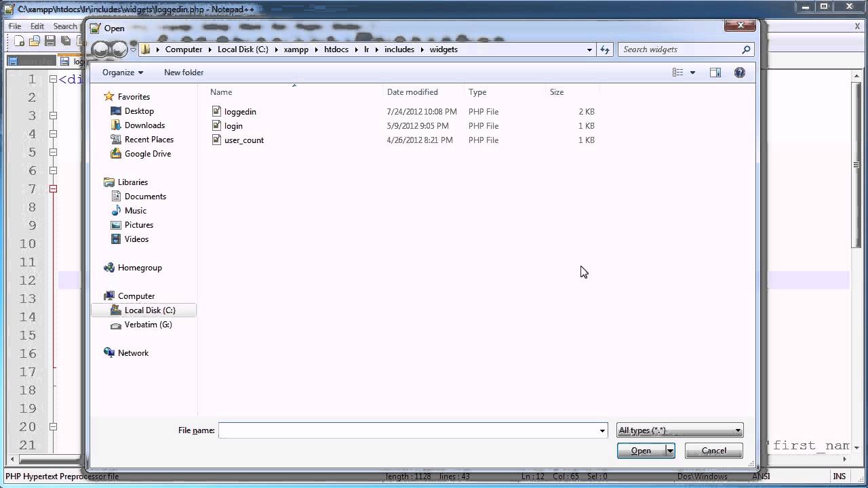The width and height of the screenshot is (868, 488).
Task: Go forward using the dialog Forward arrow
Action: coord(119,49)
